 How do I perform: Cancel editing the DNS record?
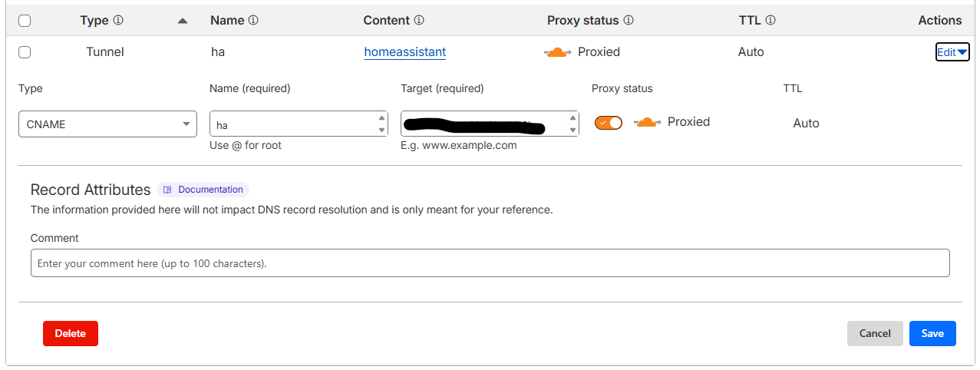[875, 333]
